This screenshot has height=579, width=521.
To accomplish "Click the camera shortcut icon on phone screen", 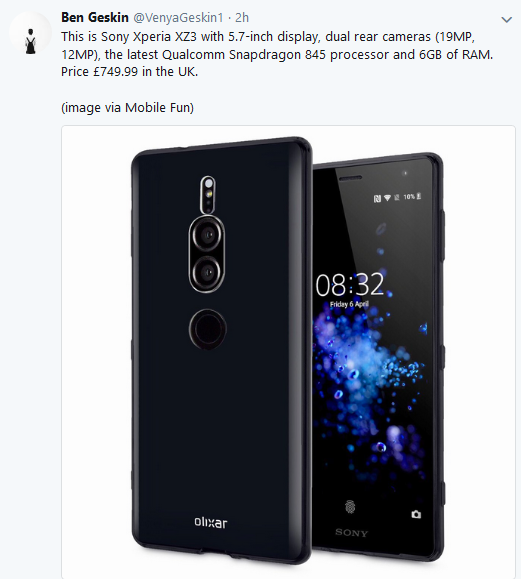I will (x=416, y=514).
